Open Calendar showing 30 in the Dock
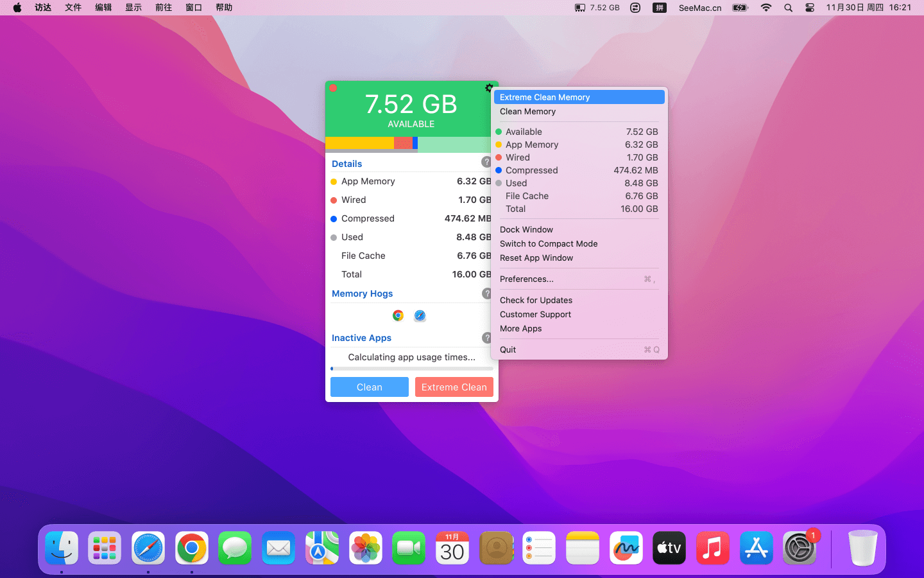Image resolution: width=924 pixels, height=578 pixels. coord(452,548)
